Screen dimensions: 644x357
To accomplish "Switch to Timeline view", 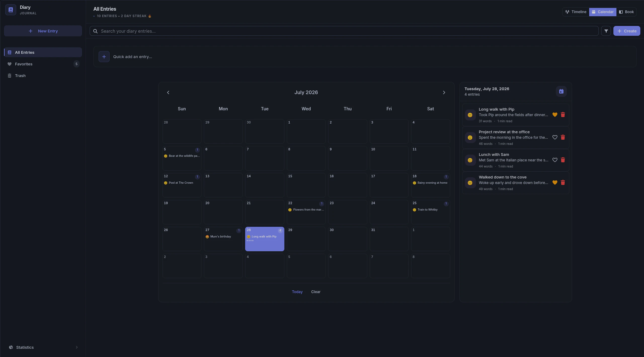I will click(576, 12).
